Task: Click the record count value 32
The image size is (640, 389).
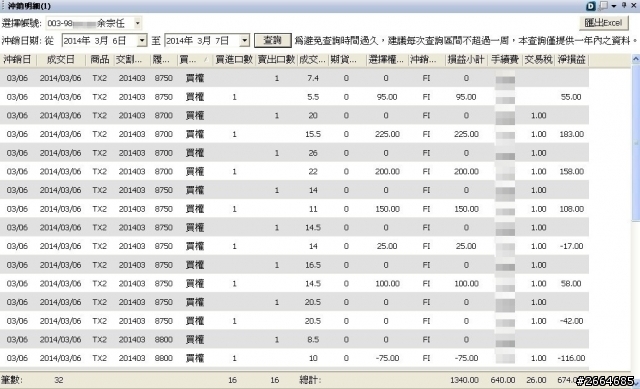Action: [59, 380]
